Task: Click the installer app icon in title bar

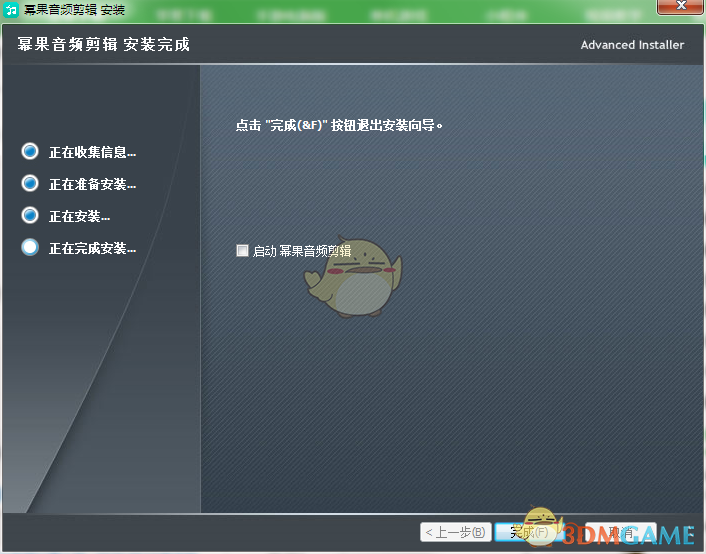Action: pyautogui.click(x=11, y=9)
